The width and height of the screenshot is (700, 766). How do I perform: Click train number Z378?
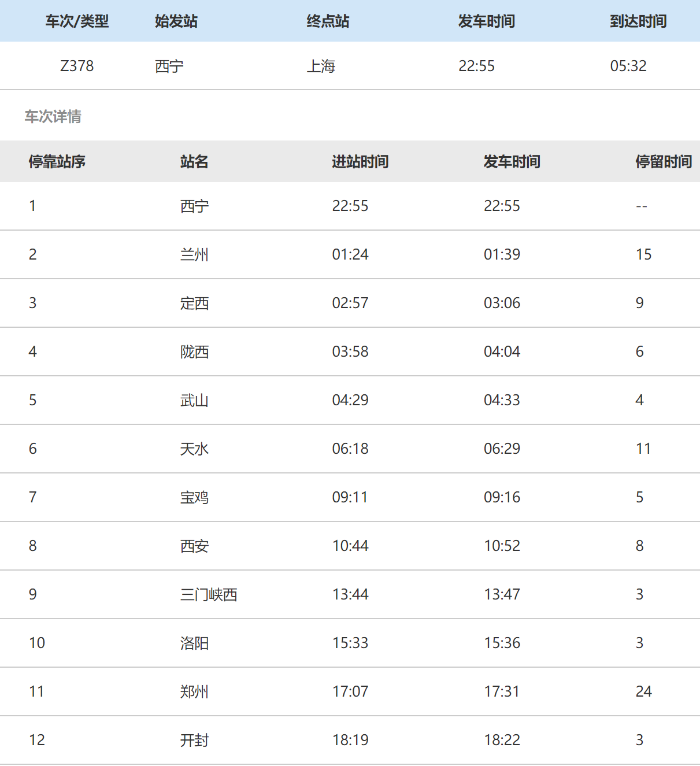(77, 66)
